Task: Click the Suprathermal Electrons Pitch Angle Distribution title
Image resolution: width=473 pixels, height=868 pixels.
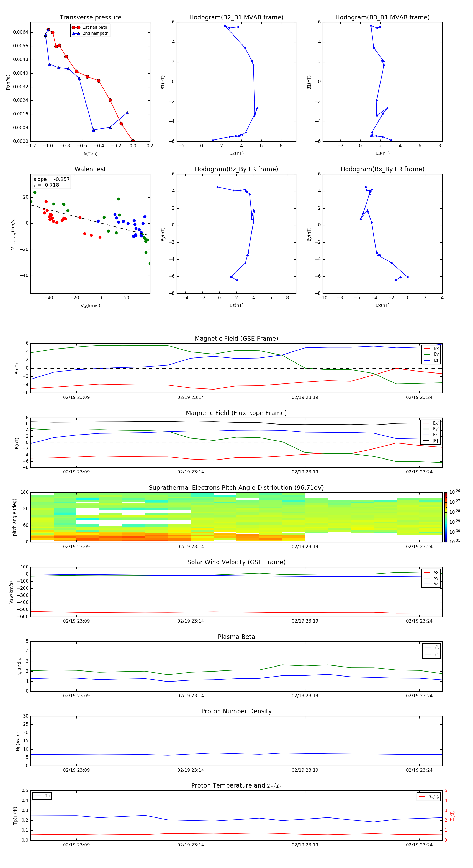Action: pyautogui.click(x=236, y=488)
